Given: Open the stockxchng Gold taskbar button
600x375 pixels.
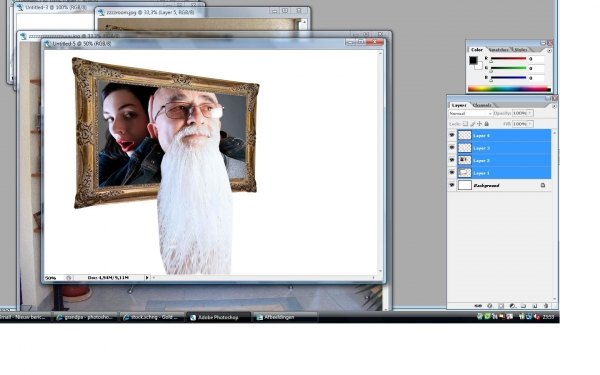Looking at the screenshot, I should (x=152, y=317).
